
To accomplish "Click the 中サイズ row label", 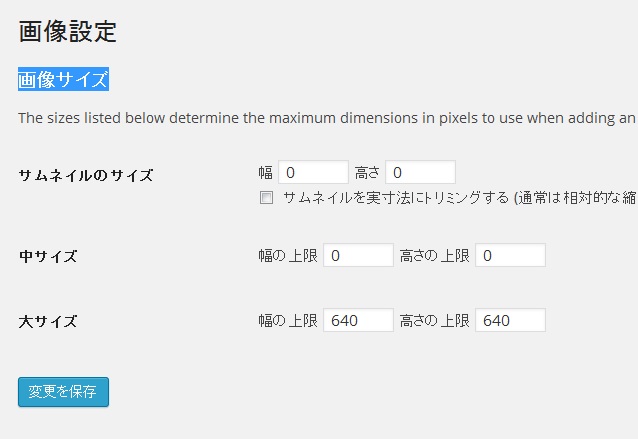I will (48, 256).
